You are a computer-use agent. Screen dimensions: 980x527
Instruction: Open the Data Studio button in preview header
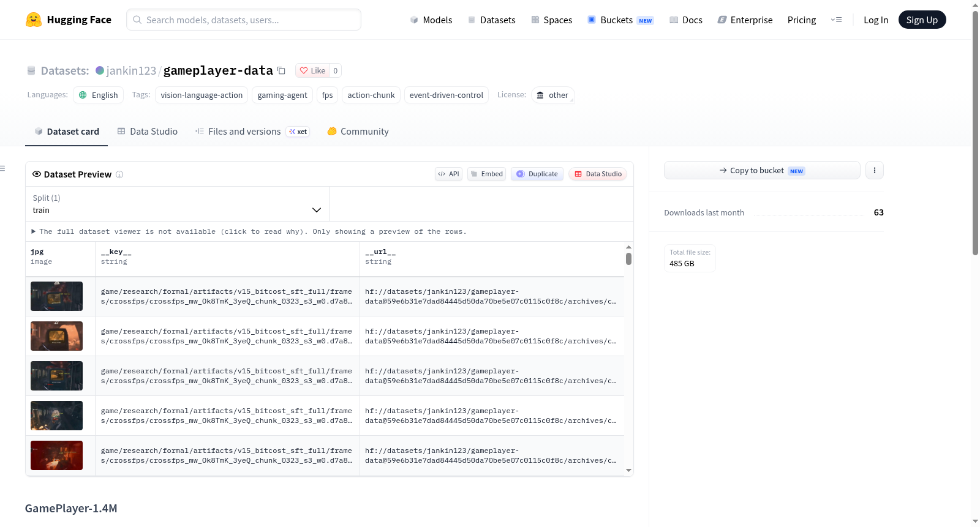[x=598, y=174]
